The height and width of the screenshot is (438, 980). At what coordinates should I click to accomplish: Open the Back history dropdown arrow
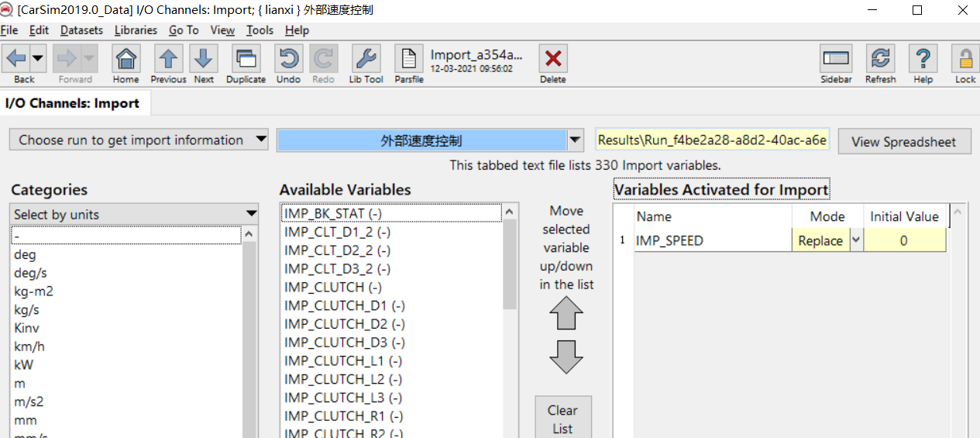(x=38, y=58)
